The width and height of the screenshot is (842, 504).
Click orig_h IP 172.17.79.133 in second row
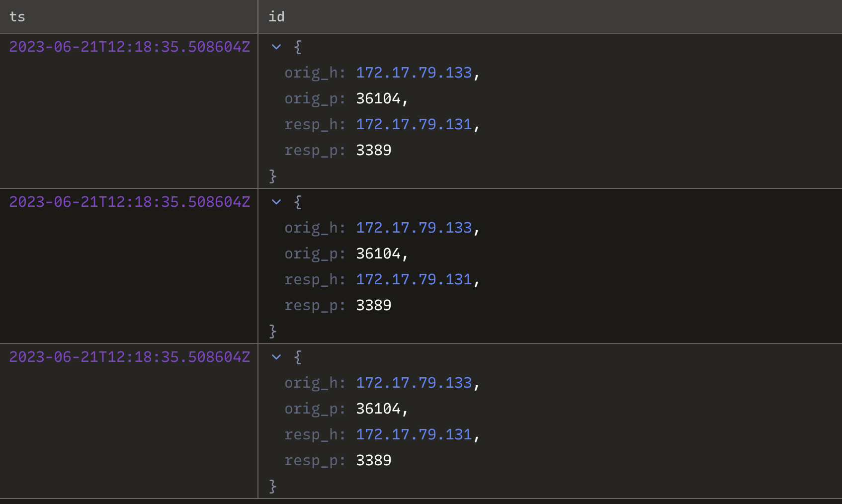[414, 228]
